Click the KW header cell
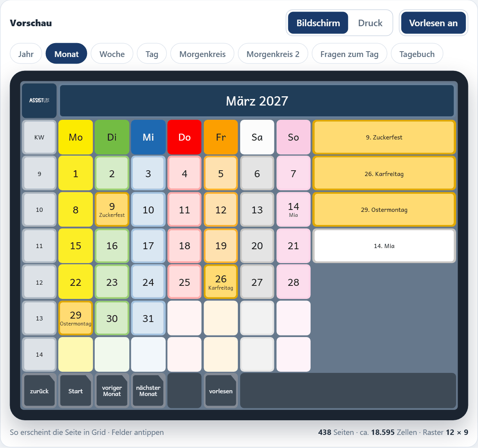478x448 pixels. coord(39,137)
